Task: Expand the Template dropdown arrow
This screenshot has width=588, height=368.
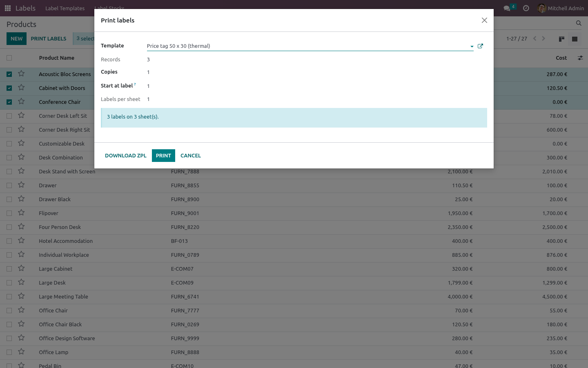Action: click(x=472, y=46)
